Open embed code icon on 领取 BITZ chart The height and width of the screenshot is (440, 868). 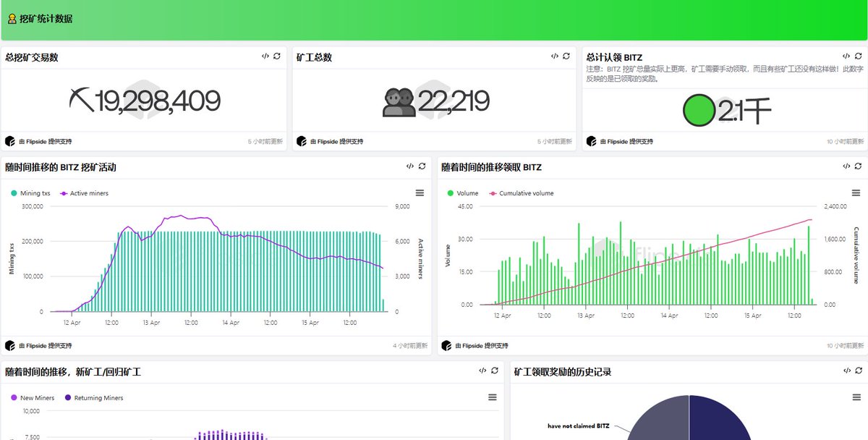[x=847, y=166]
